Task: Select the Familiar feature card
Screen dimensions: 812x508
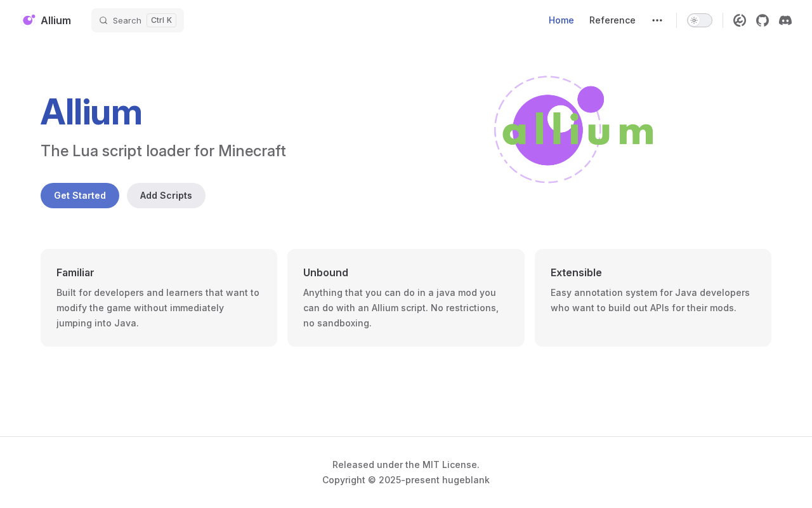Action: (159, 298)
